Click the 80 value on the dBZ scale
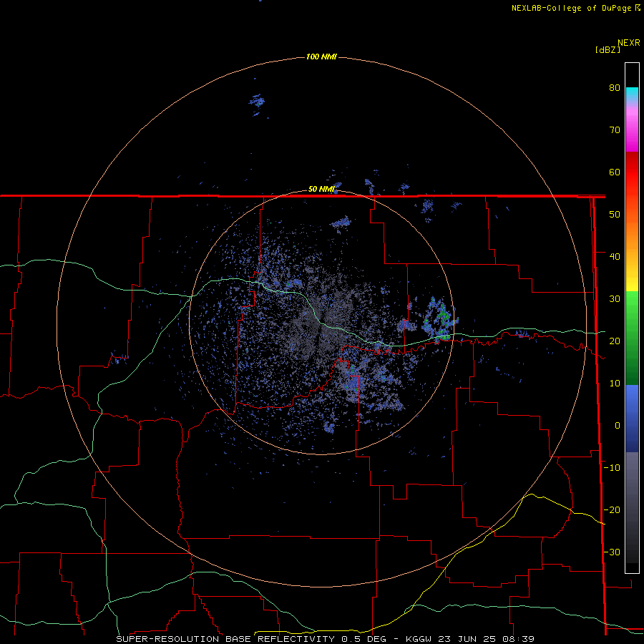 click(x=615, y=87)
